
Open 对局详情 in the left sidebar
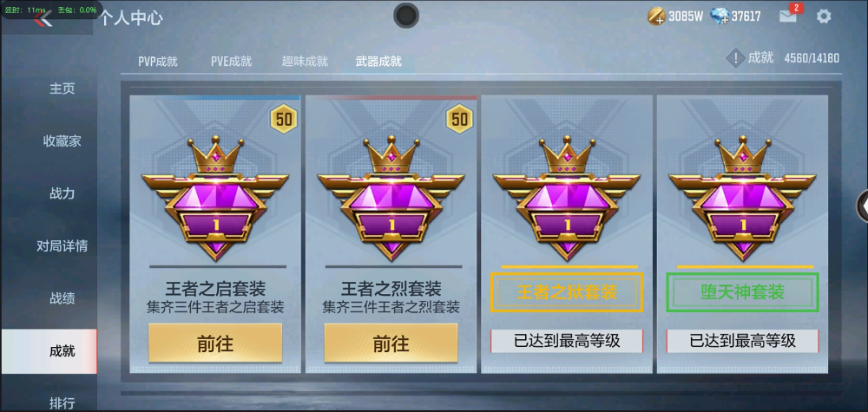62,246
